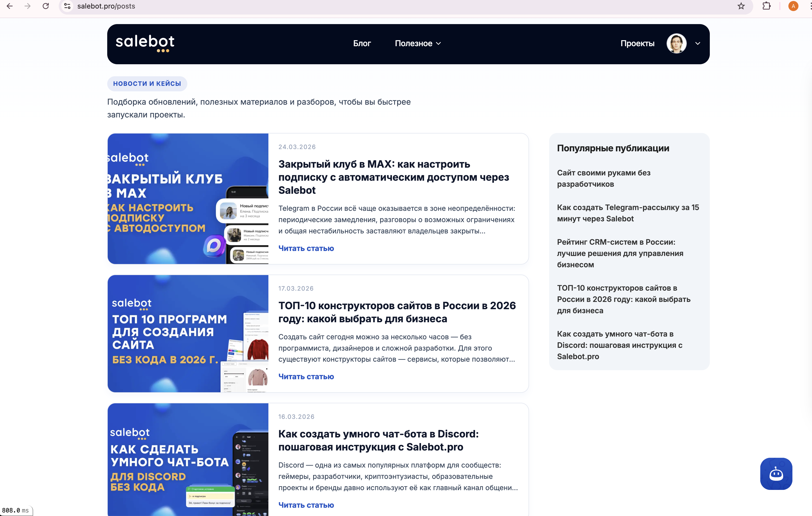This screenshot has width=812, height=516.
Task: Reload the page with refresh icon
Action: [x=46, y=6]
